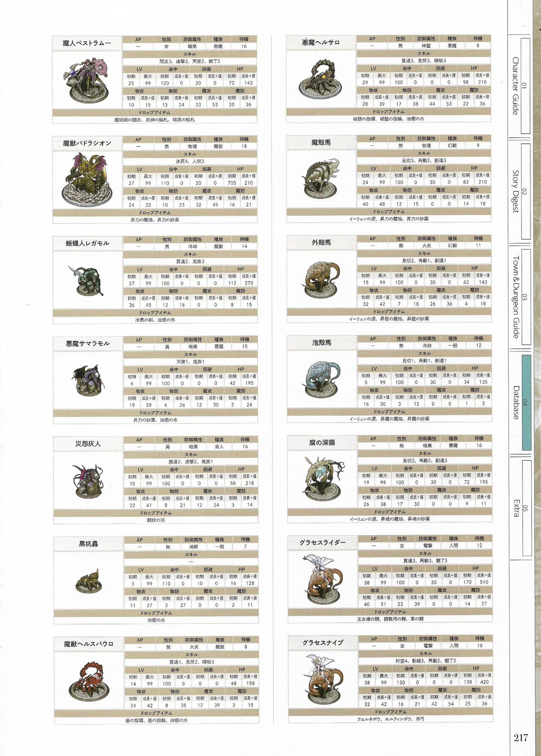541x756 pixels.
Task: Click the blue 泡殻馬 seahorse sprite
Action: click(x=321, y=379)
